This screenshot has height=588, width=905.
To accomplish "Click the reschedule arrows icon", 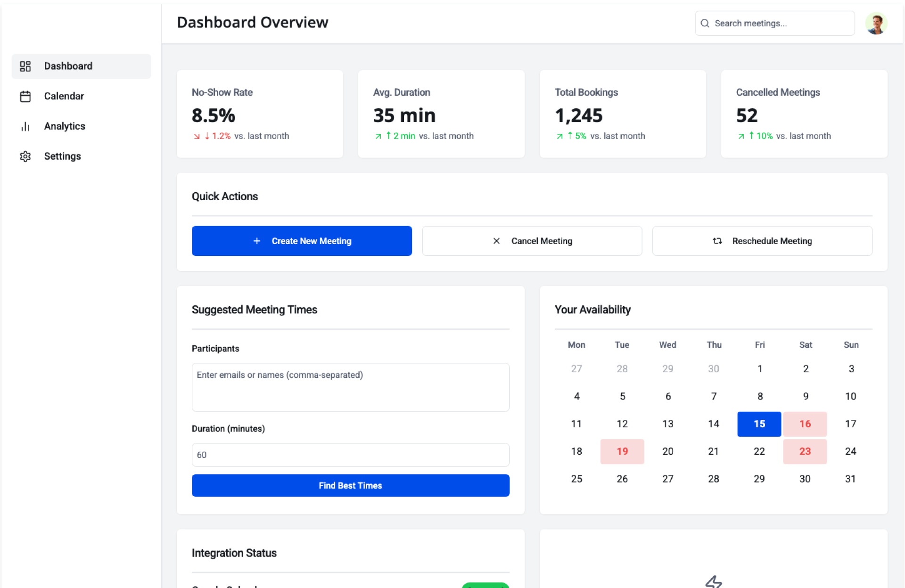I will 717,241.
